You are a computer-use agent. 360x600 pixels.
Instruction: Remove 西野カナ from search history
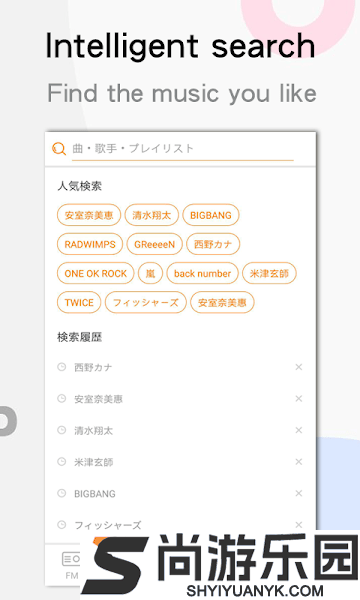pyautogui.click(x=299, y=367)
